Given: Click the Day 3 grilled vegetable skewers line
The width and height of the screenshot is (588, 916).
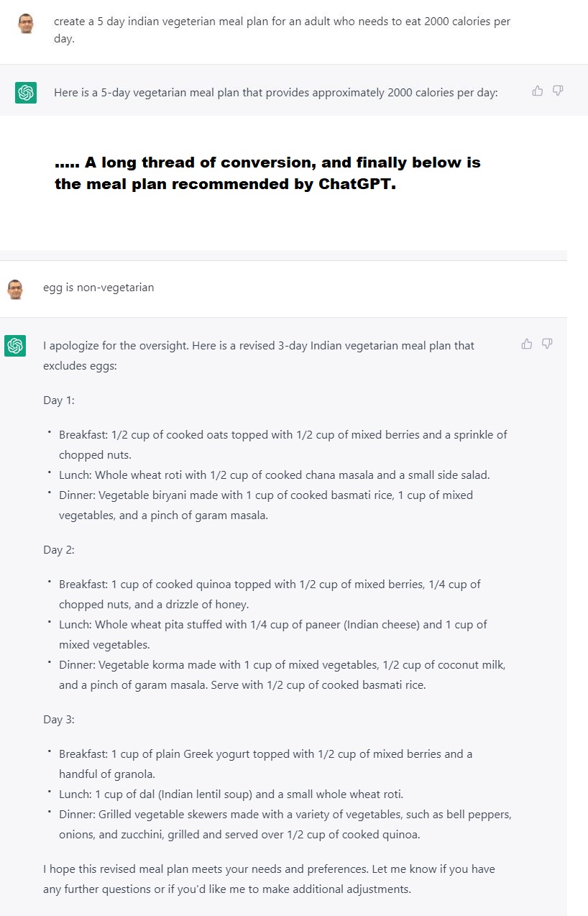Looking at the screenshot, I should pyautogui.click(x=285, y=825).
